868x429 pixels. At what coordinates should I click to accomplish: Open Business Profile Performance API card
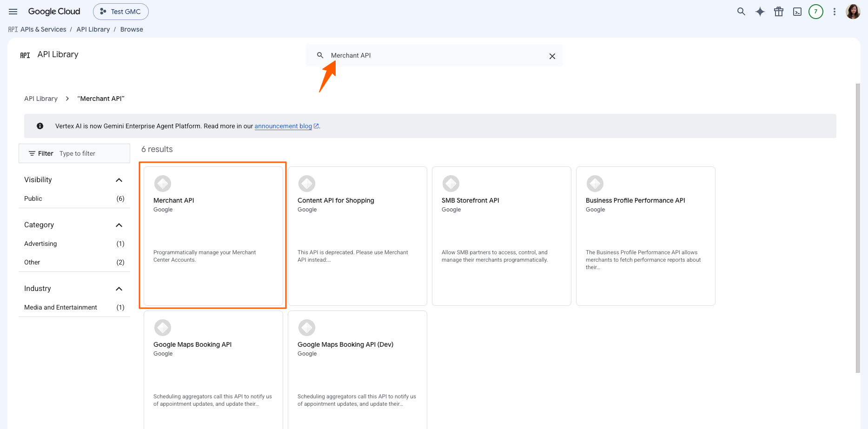click(x=646, y=236)
